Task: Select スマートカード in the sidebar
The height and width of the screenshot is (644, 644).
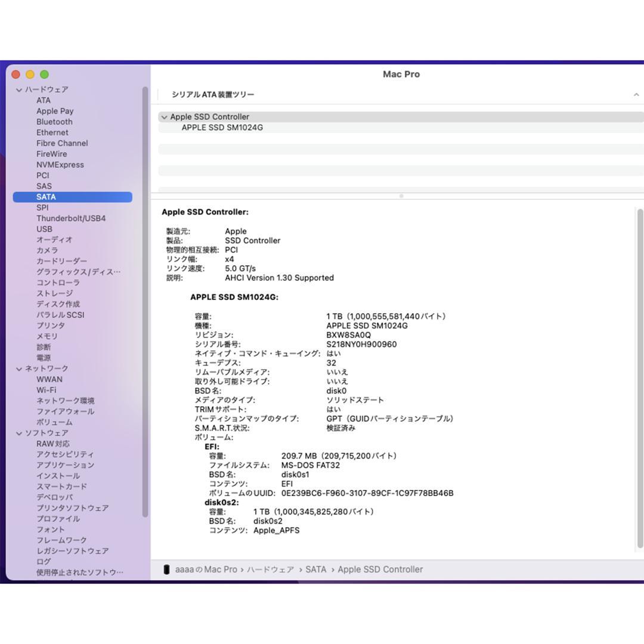Action: pos(61,487)
